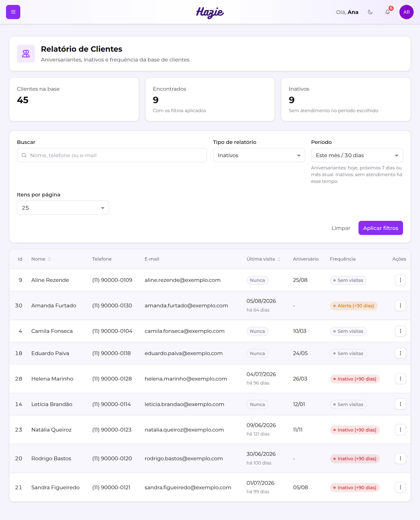Click Eduardo Paiva's Sem visitas badge
Viewport: 420px width, 520px height.
(x=348, y=353)
